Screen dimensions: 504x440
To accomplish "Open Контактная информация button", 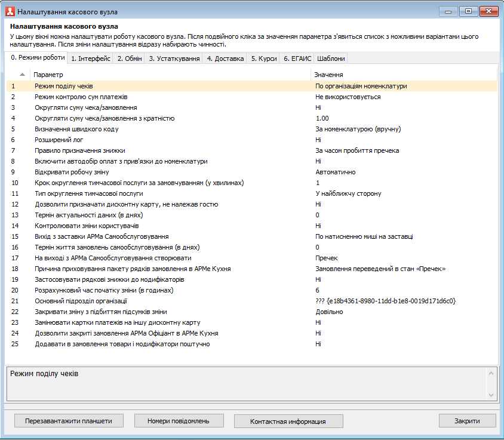I will point(288,421).
